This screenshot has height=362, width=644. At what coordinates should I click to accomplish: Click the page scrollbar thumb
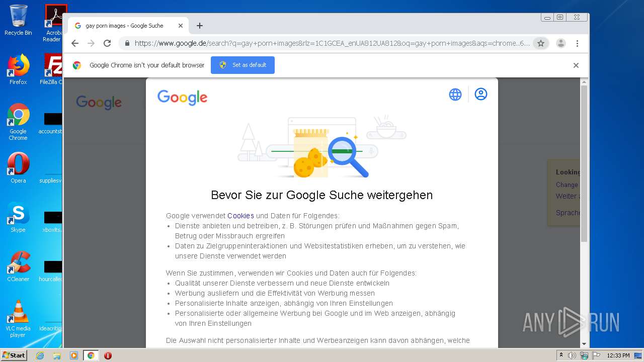tap(584, 163)
